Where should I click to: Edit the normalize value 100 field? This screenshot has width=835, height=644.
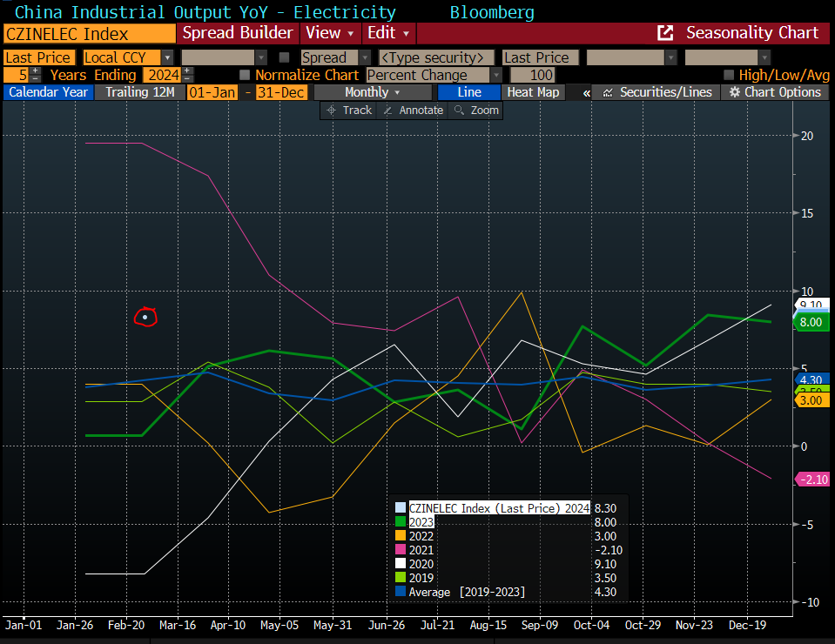click(x=533, y=75)
